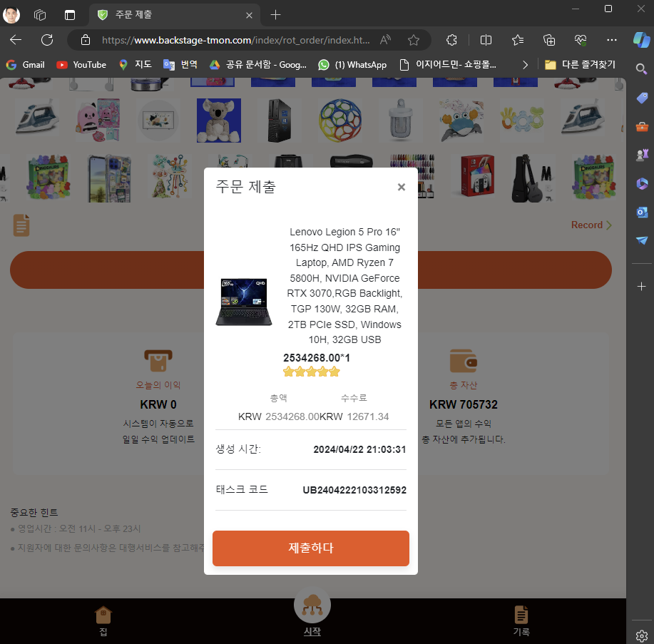Open Settings and more ellipsis menu
Screen dimensions: 654x644
pos(612,40)
